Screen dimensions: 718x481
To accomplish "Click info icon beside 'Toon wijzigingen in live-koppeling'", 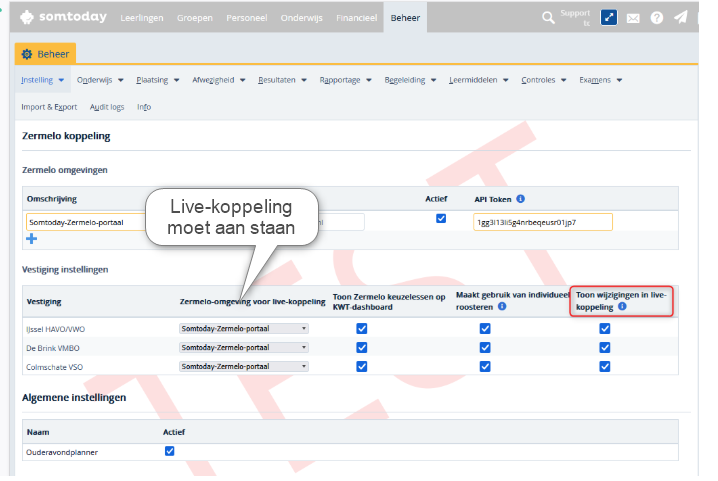I will (x=622, y=307).
